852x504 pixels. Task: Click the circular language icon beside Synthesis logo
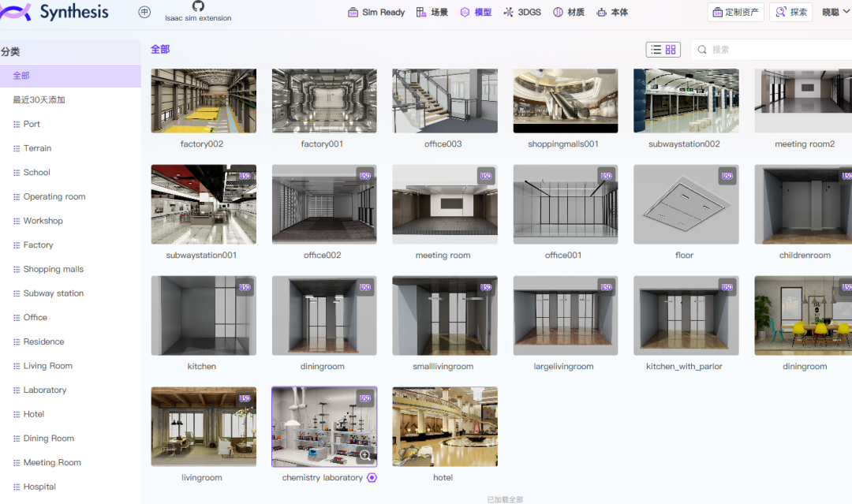(x=144, y=12)
